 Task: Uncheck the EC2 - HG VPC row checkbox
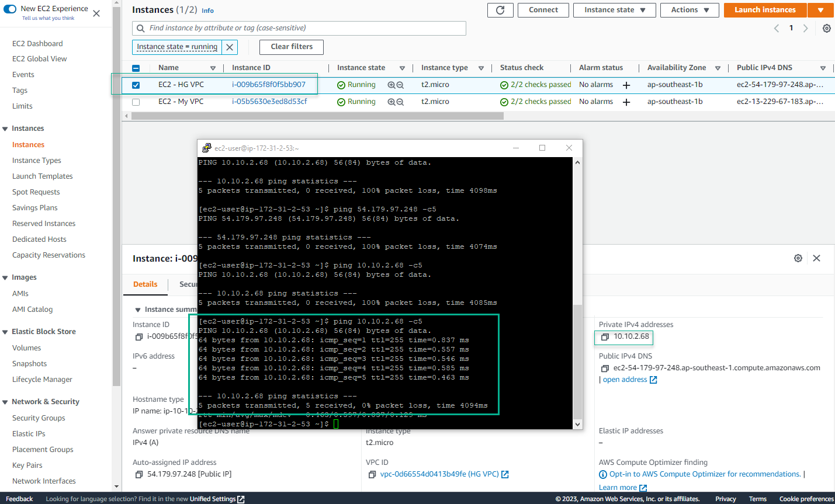point(136,85)
